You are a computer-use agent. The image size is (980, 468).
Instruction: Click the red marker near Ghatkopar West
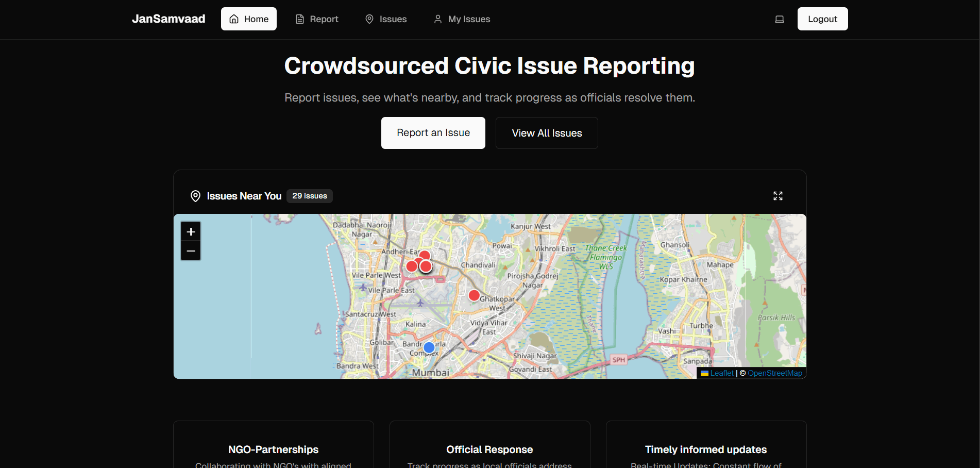[x=474, y=295]
